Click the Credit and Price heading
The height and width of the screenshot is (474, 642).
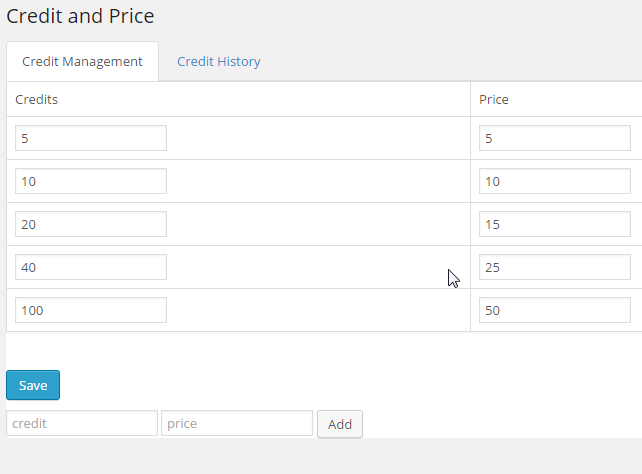click(80, 16)
